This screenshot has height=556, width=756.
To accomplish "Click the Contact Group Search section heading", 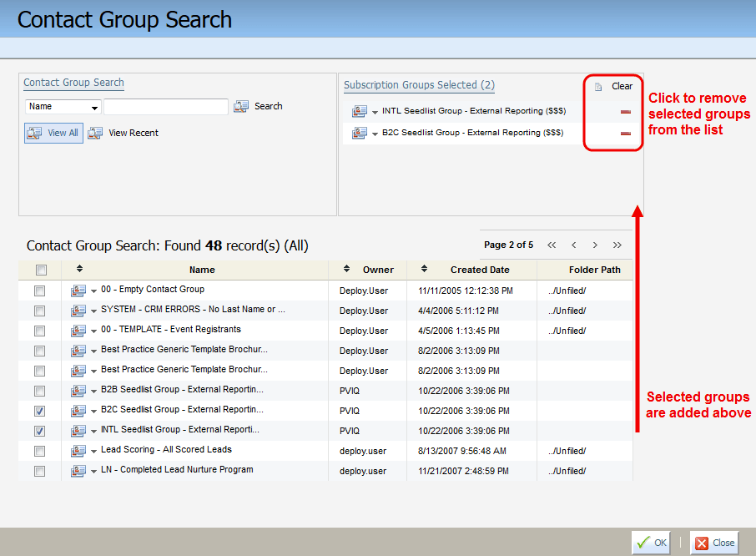I will [x=73, y=83].
